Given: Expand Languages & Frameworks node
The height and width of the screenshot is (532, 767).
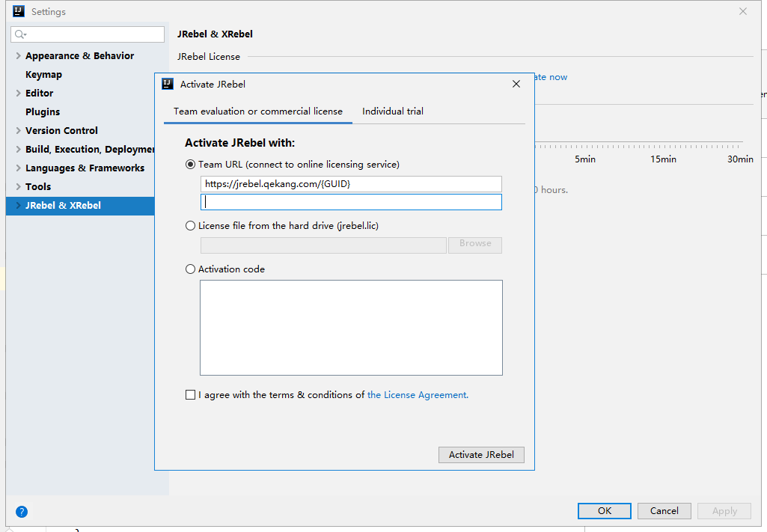Looking at the screenshot, I should (18, 168).
